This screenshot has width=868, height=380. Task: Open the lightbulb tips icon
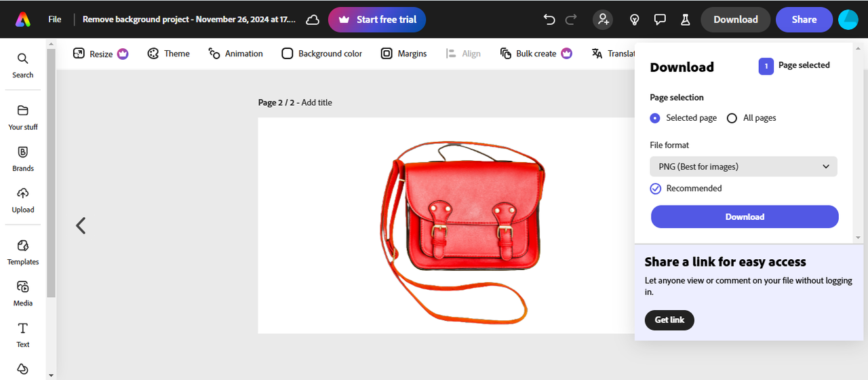tap(635, 20)
